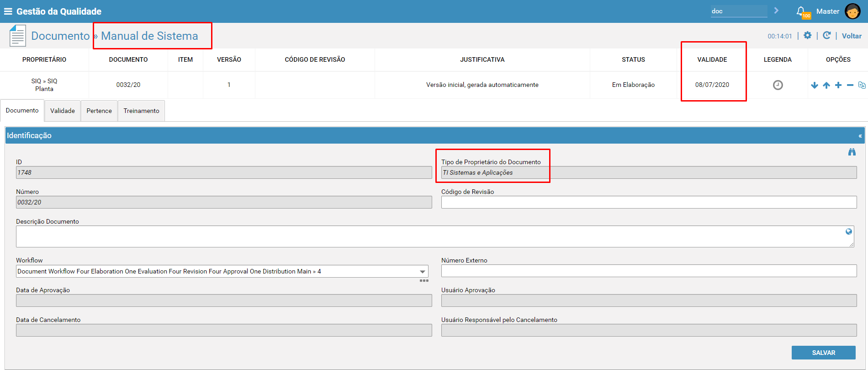
Task: Click the SIQ » SIQ Planta owner cell
Action: pyautogui.click(x=44, y=85)
